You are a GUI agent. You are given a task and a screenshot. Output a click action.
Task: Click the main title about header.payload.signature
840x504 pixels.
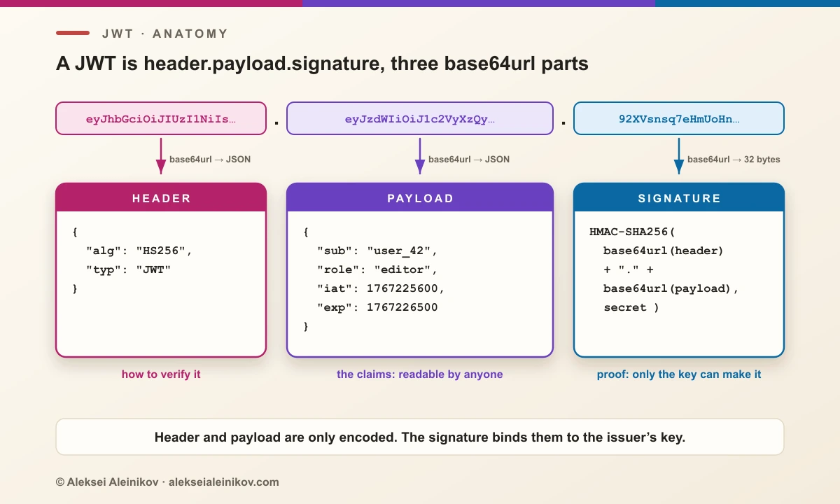coord(322,64)
